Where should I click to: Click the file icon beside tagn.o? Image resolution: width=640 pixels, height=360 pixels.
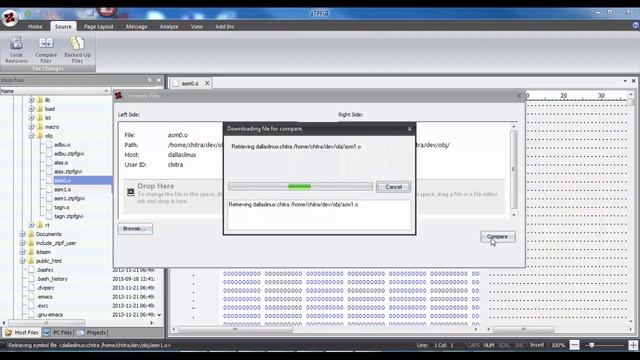[x=49, y=207]
